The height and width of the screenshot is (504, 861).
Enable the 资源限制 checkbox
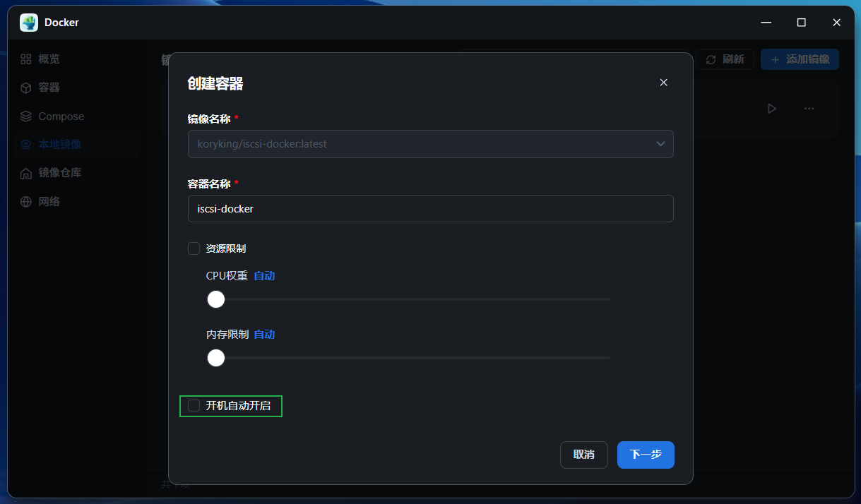194,248
